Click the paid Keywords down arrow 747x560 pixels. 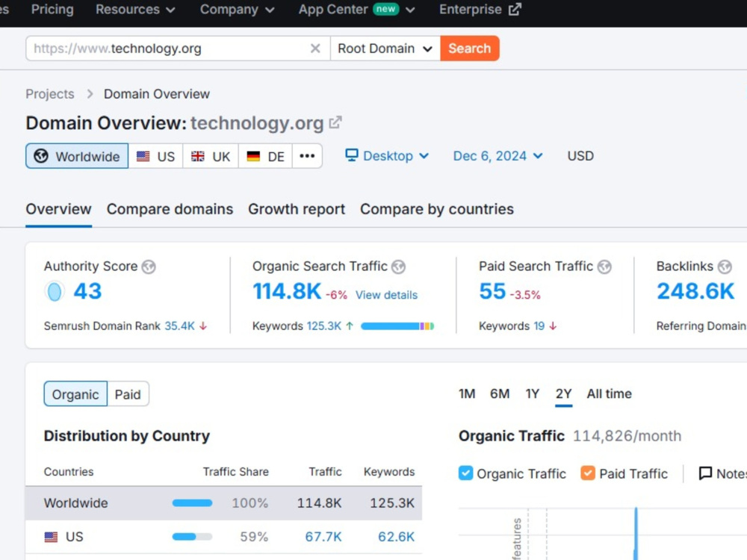[x=553, y=326]
